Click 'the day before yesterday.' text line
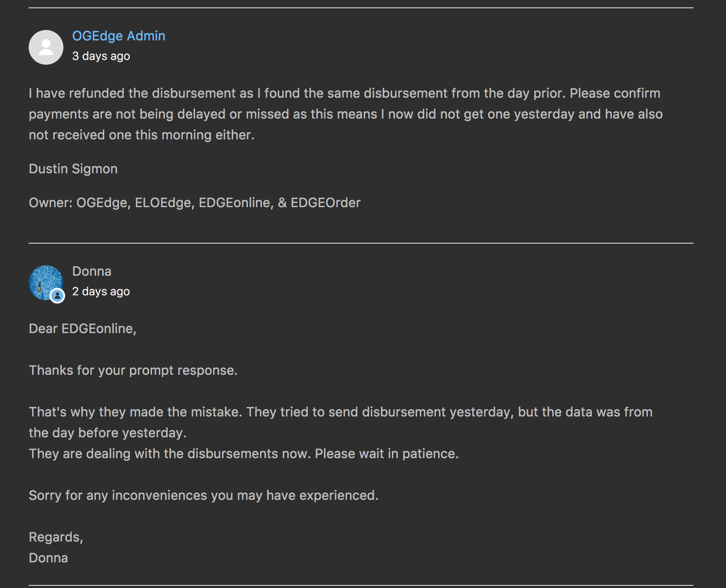This screenshot has height=588, width=726. pos(108,433)
